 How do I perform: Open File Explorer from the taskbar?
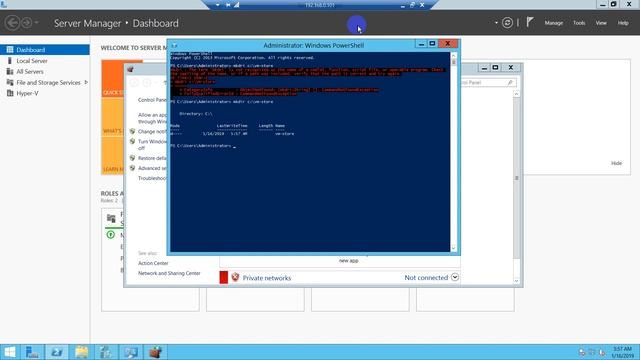click(x=82, y=352)
